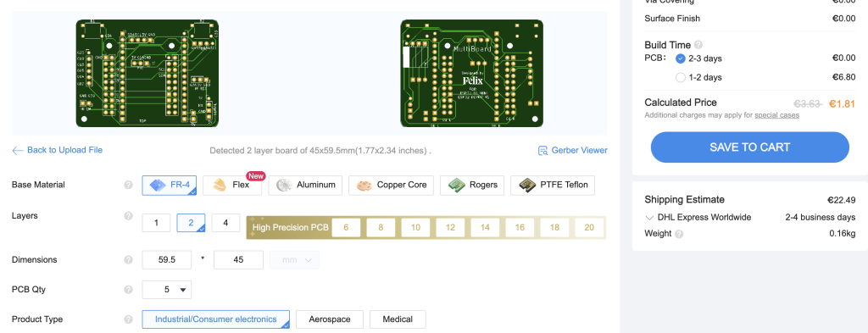Screen dimensions: 868x333
Task: Click the Base Material help icon
Action: [x=129, y=186]
